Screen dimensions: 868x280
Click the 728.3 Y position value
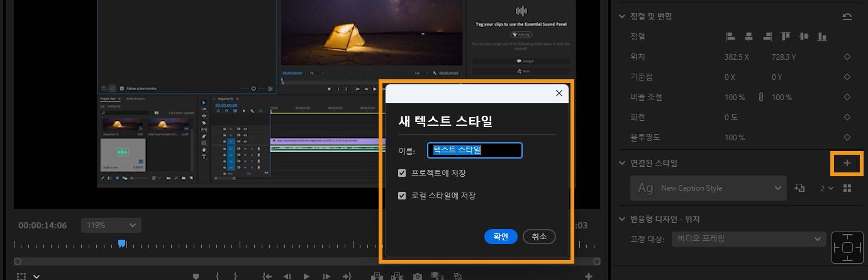(784, 57)
